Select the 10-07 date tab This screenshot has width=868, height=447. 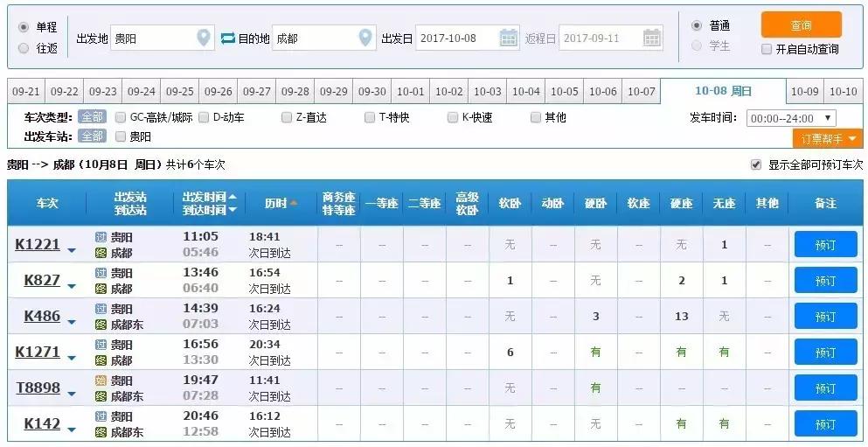coord(642,91)
